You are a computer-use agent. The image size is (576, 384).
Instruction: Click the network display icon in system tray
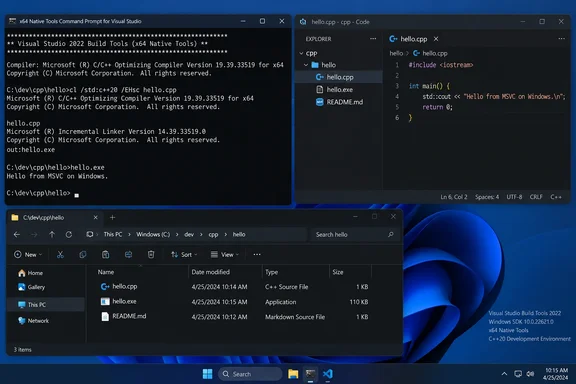pos(518,374)
